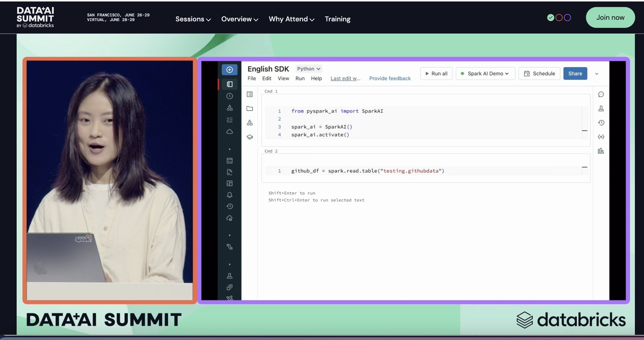Open the alerts bell icon
This screenshot has height=340, width=644.
pyautogui.click(x=230, y=195)
